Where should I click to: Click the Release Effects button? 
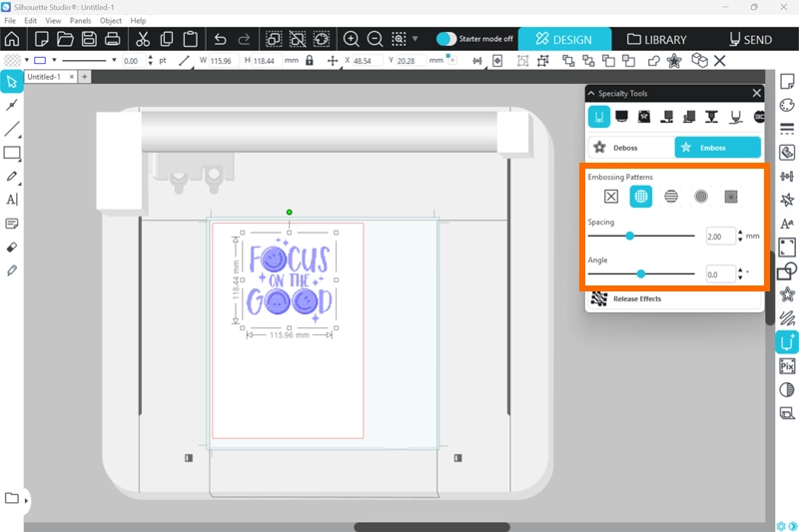click(x=635, y=298)
